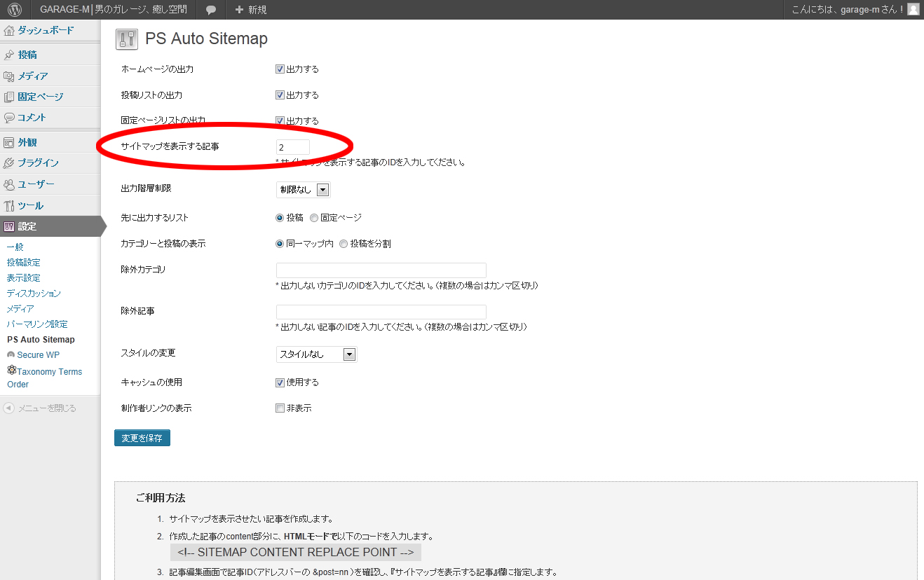The image size is (924, 580).
Task: Open ダッシュボード menu item
Action: coord(46,31)
